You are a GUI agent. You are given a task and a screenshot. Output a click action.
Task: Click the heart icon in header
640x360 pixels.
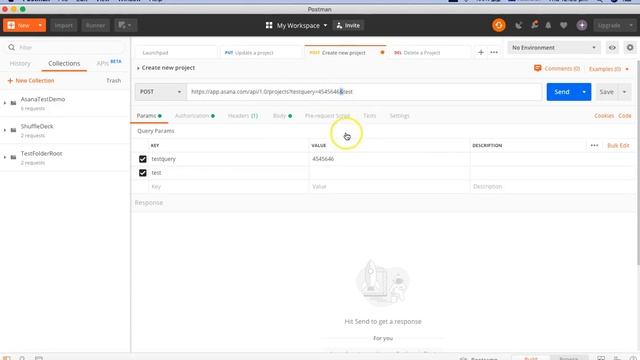[563, 25]
